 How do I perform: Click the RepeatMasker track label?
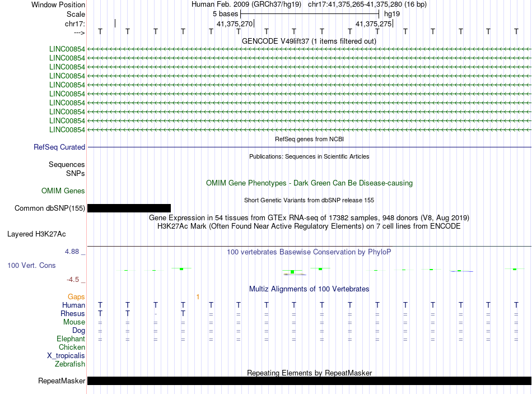(x=62, y=381)
